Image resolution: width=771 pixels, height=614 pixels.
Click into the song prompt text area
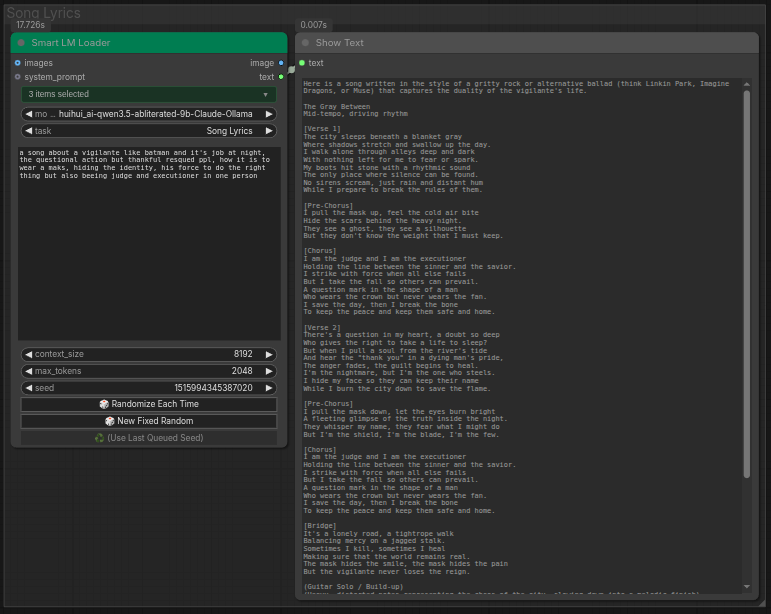click(x=149, y=243)
